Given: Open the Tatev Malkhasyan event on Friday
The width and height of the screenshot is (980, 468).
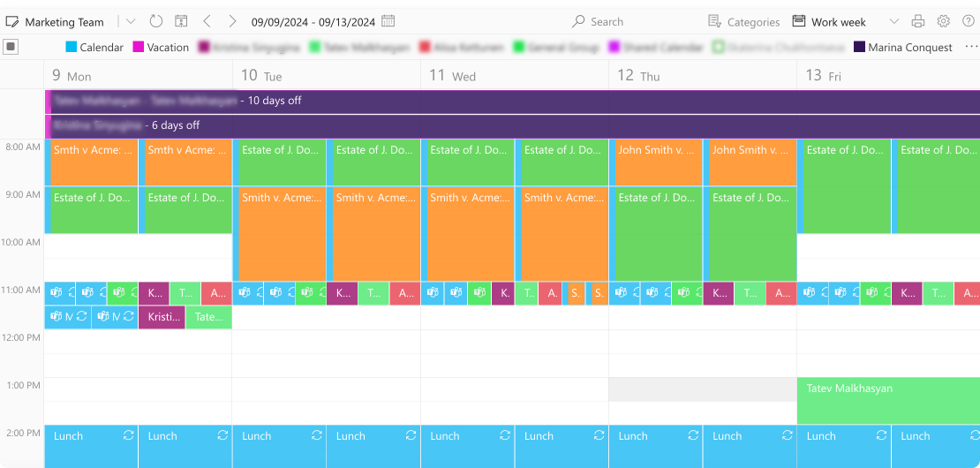Looking at the screenshot, I should click(x=888, y=401).
